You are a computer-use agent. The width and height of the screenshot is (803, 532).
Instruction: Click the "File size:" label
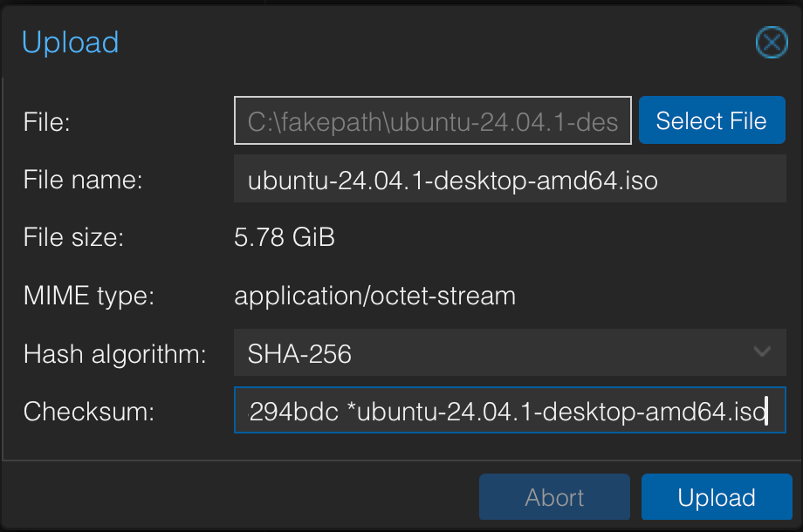[x=74, y=237]
